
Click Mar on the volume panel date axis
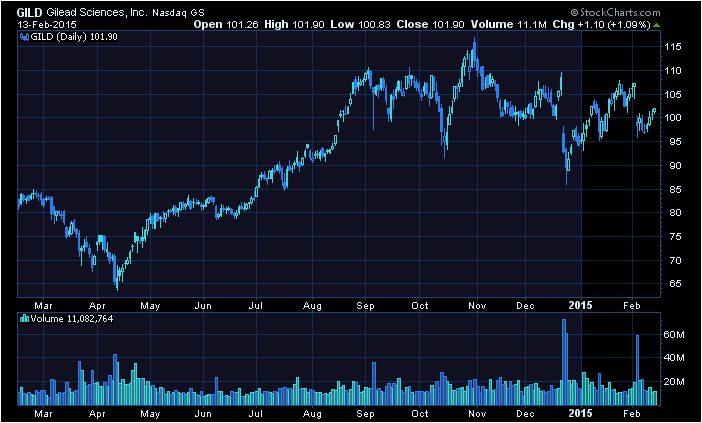coord(43,414)
